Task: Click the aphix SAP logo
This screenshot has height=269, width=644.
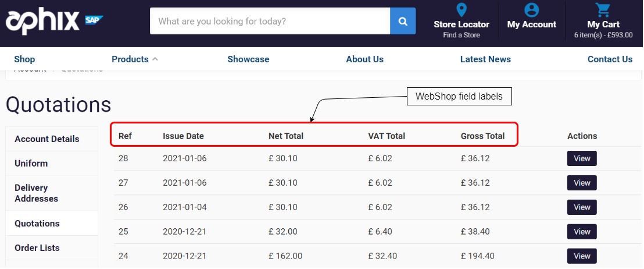Action: (x=54, y=22)
